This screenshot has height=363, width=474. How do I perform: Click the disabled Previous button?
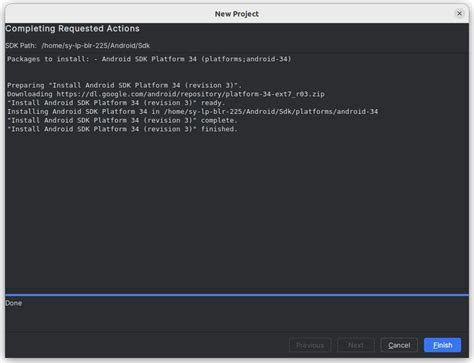[x=310, y=345]
